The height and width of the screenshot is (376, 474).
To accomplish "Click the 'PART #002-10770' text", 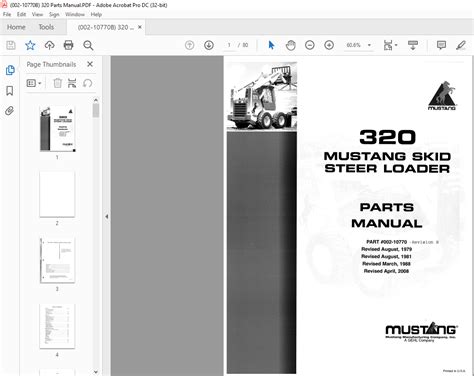I will (x=387, y=242).
